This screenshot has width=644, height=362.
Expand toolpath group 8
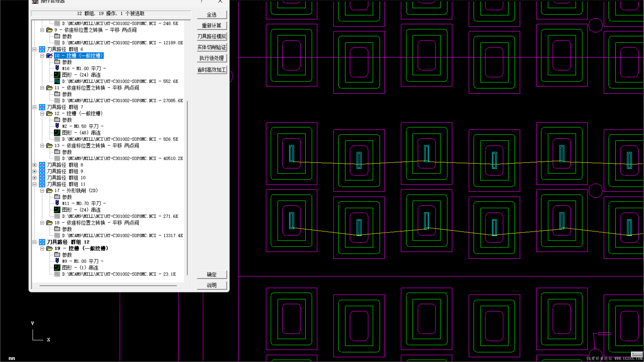point(35,165)
